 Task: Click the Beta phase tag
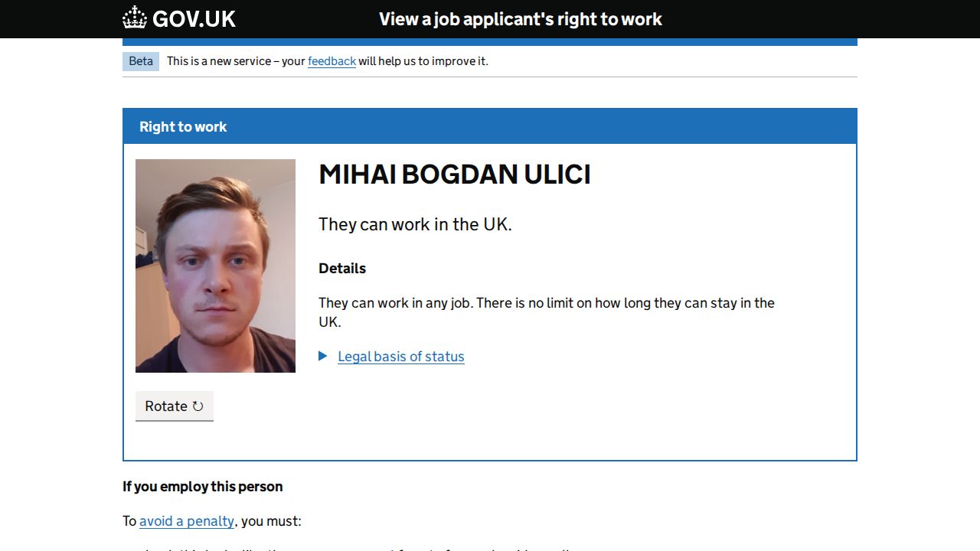click(x=141, y=61)
